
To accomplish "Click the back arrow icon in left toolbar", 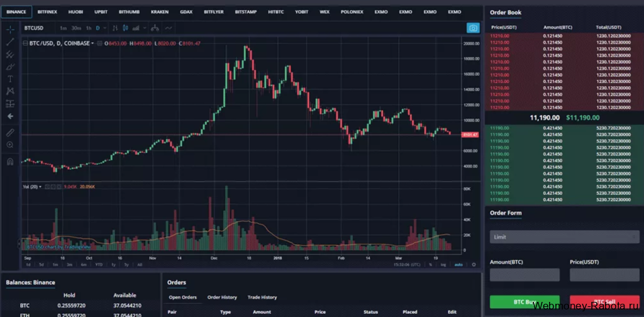I will (10, 116).
